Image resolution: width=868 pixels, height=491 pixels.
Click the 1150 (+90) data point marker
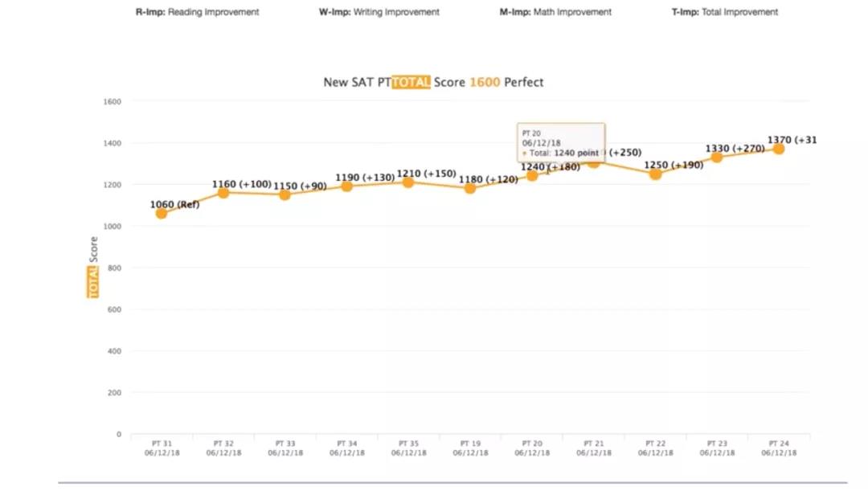click(285, 194)
